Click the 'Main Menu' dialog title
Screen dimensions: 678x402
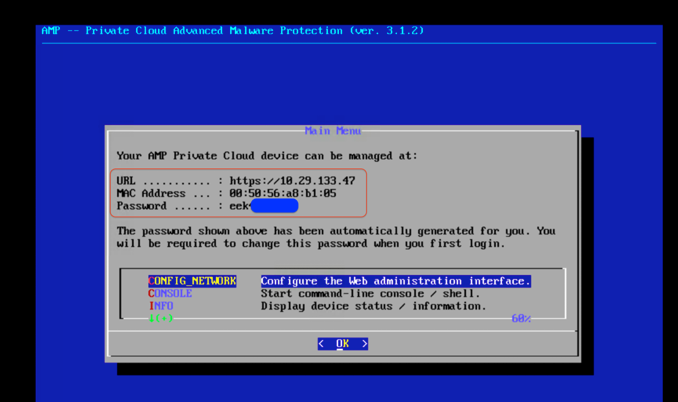[x=333, y=131]
